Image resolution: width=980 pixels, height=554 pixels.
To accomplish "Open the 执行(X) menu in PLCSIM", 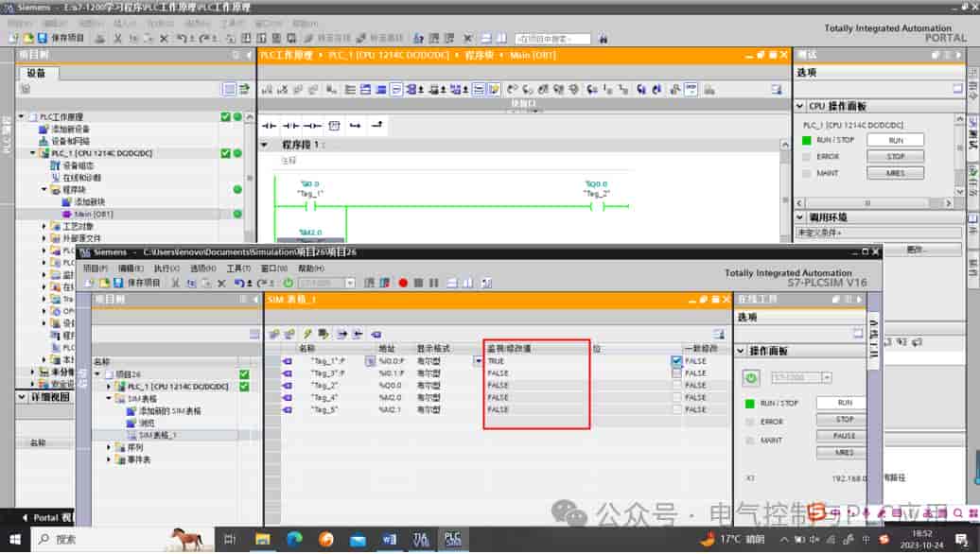I will click(x=166, y=268).
